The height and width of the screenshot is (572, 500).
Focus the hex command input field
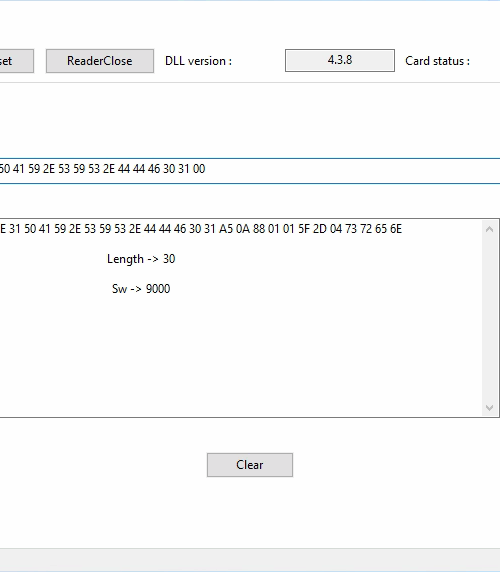(250, 171)
